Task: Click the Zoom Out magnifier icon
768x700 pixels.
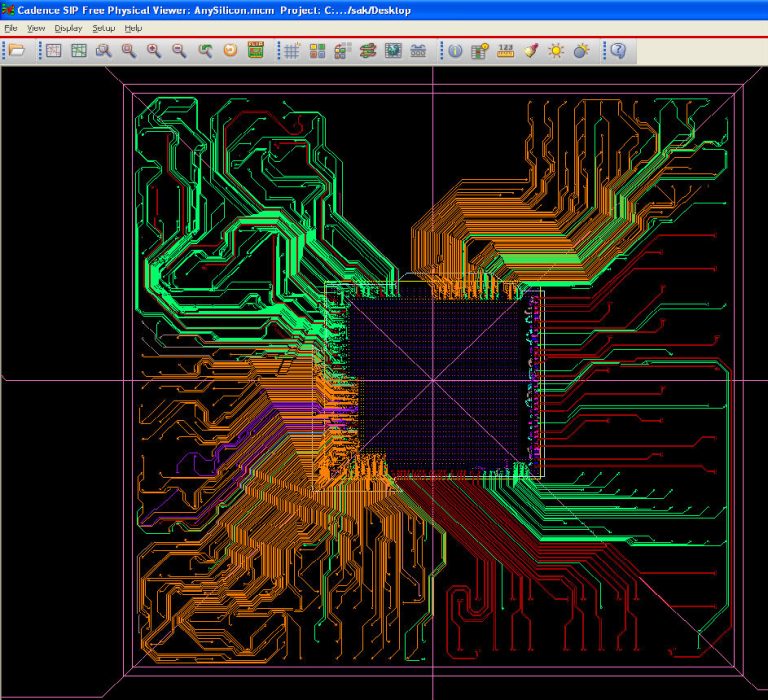Action: [179, 50]
